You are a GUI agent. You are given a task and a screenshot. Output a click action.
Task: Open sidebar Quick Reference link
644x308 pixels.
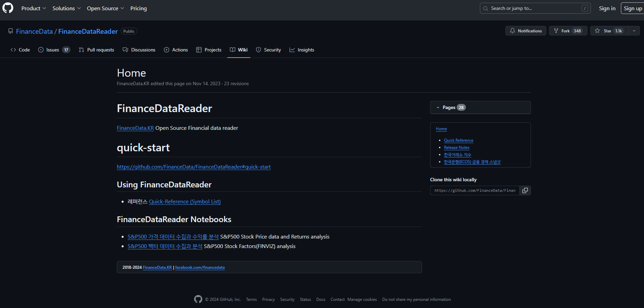pos(459,140)
